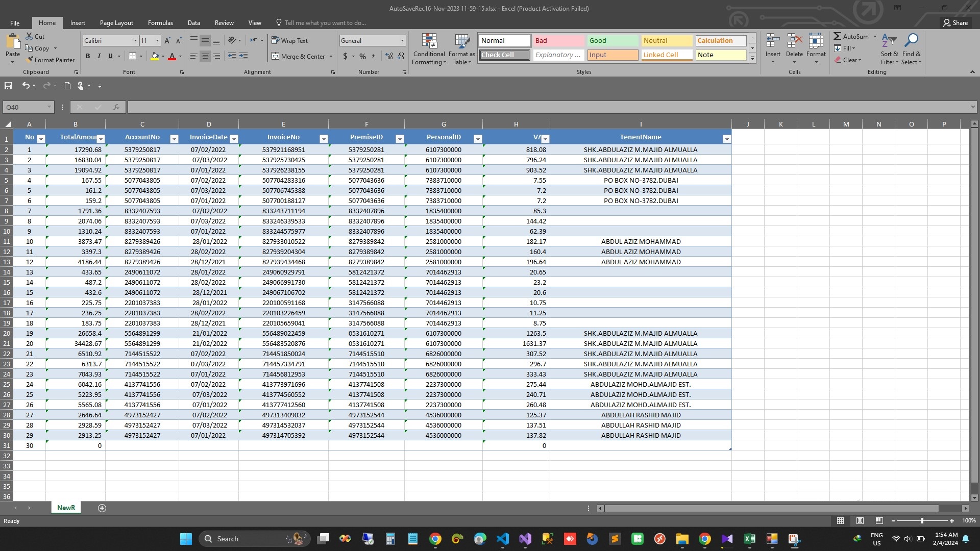The image size is (980, 551).
Task: Click the Undo arrow icon
Action: pyautogui.click(x=26, y=86)
